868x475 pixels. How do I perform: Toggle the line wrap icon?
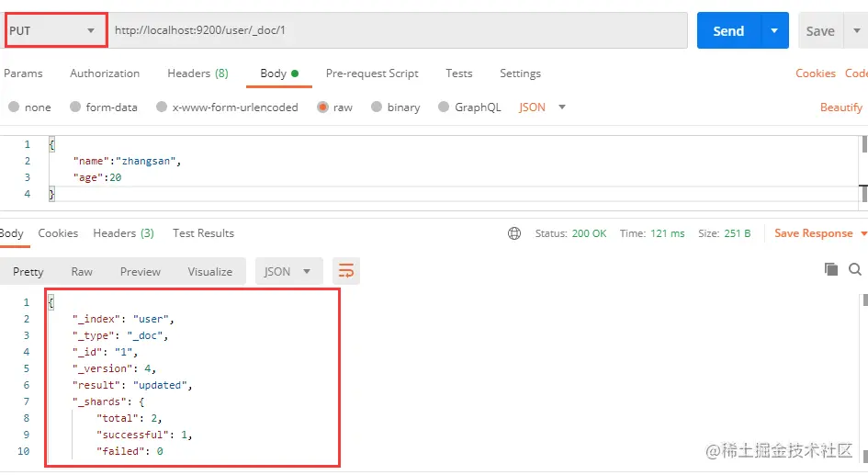346,271
